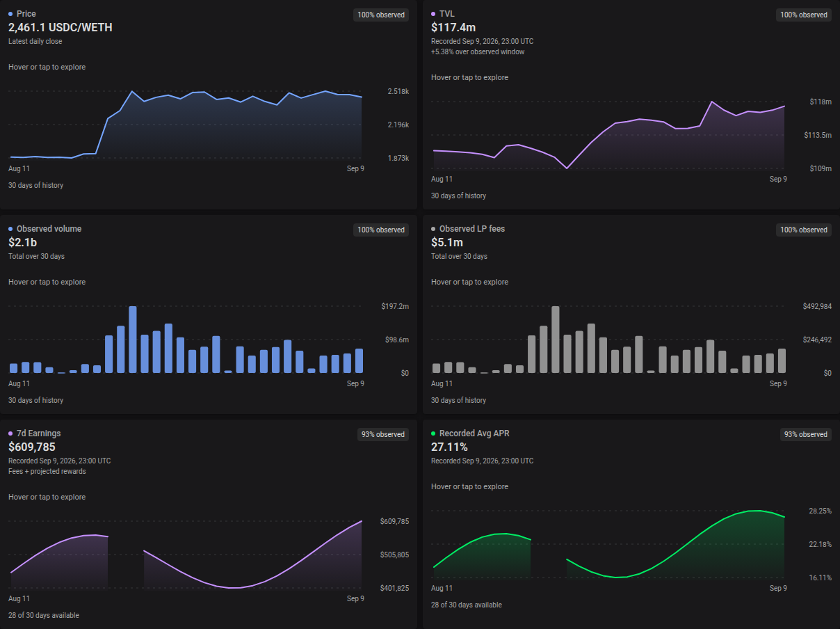This screenshot has width=840, height=629.
Task: Click 28 of 30 days available under APR
Action: coord(467,605)
